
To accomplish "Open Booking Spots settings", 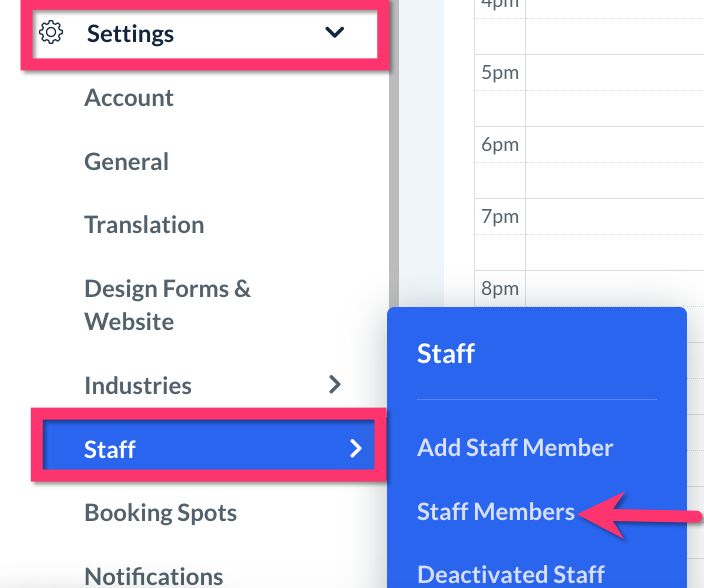I will click(x=160, y=513).
